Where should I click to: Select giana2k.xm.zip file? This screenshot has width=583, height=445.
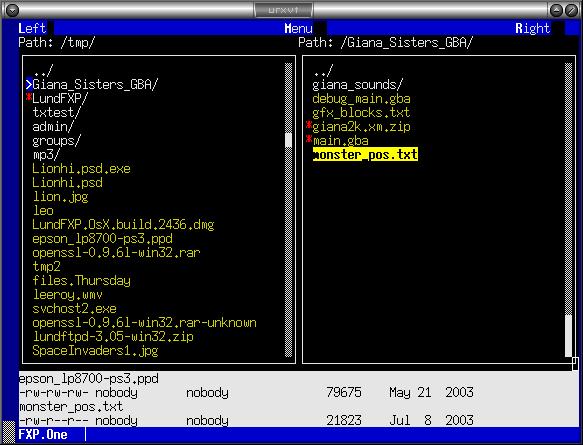pyautogui.click(x=361, y=126)
